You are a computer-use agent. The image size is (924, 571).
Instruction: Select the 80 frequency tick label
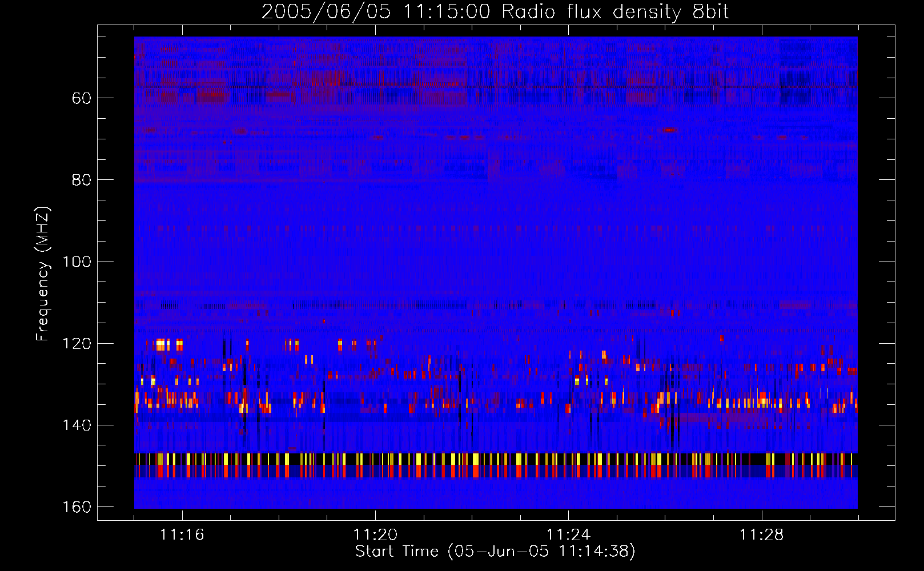[x=82, y=180]
